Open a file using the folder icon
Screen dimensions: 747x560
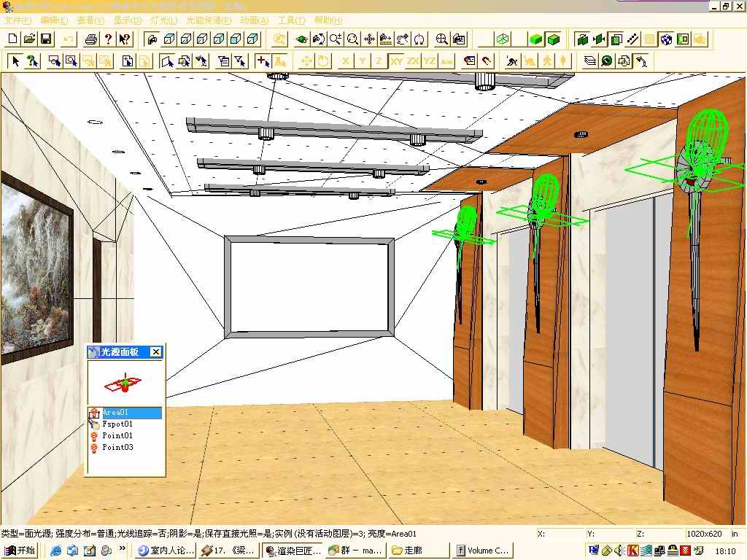(29, 39)
